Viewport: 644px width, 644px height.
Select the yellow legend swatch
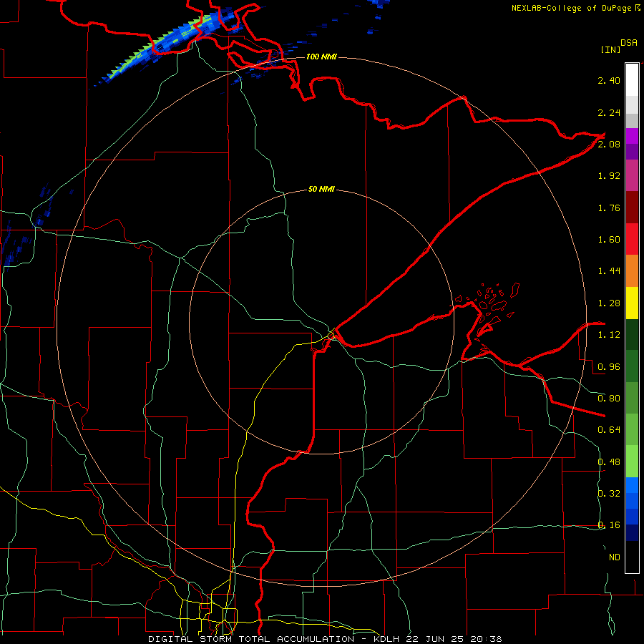[x=632, y=303]
